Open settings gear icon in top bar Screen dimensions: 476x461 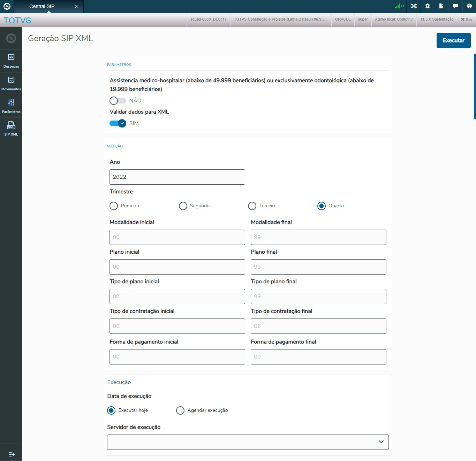tap(428, 6)
